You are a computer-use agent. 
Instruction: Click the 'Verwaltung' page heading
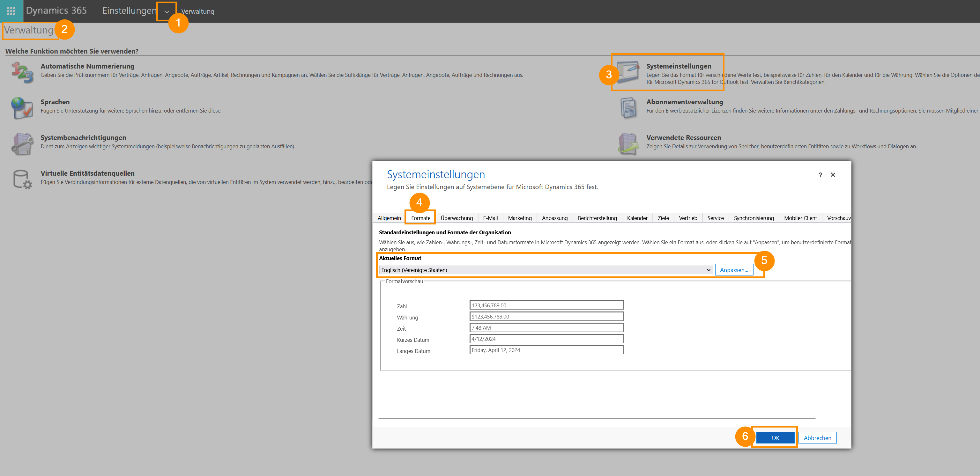[x=29, y=30]
